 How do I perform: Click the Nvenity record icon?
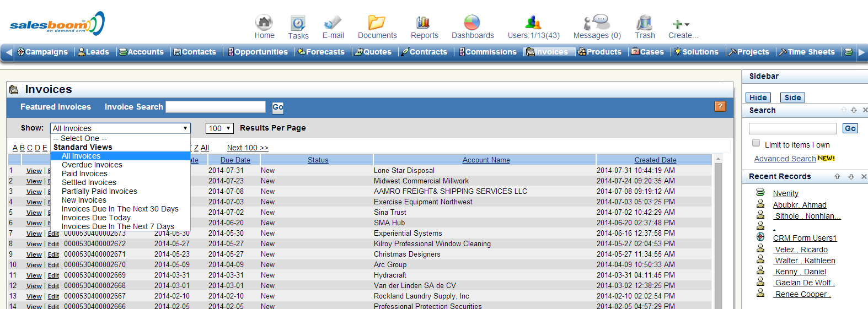coord(760,192)
